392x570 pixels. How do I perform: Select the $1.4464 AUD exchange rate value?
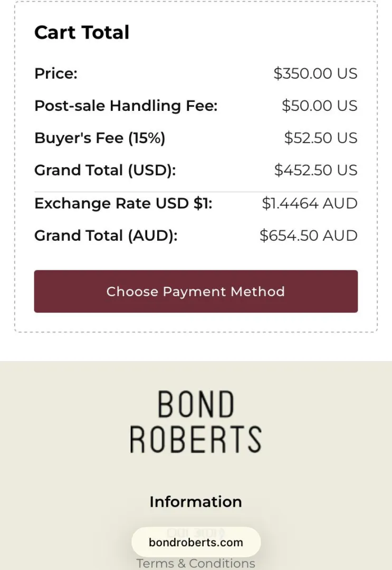pos(310,203)
